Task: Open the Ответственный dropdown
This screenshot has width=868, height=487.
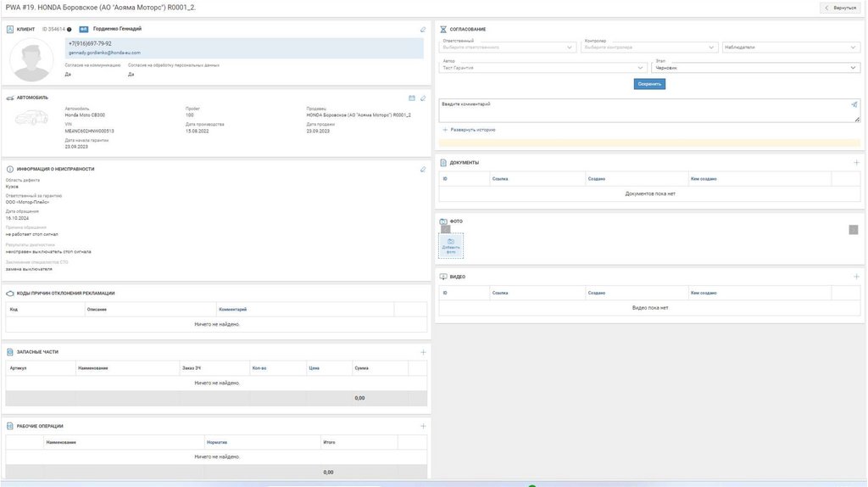Action: point(509,48)
